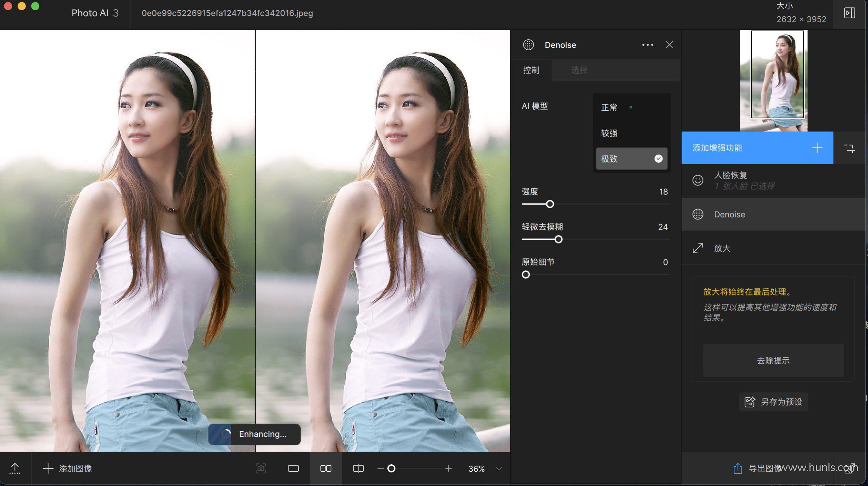Image resolution: width=868 pixels, height=486 pixels.
Task: Select the 较强 AI model option
Action: point(609,133)
